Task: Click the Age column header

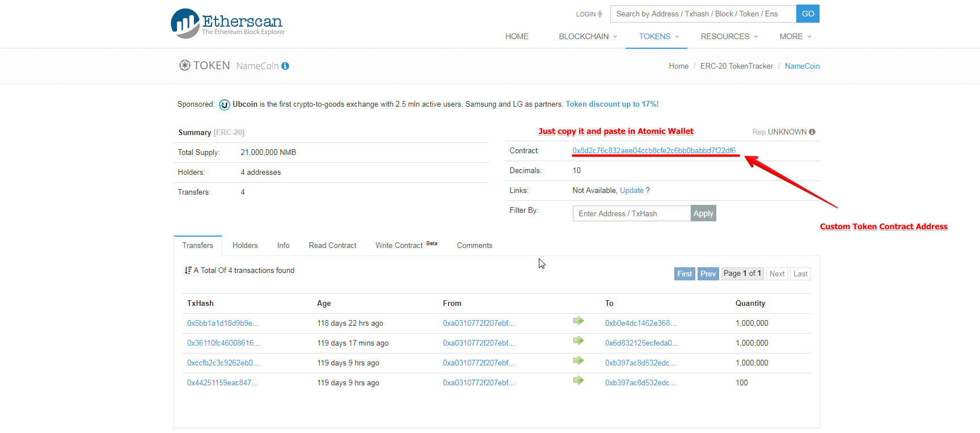Action: (324, 303)
